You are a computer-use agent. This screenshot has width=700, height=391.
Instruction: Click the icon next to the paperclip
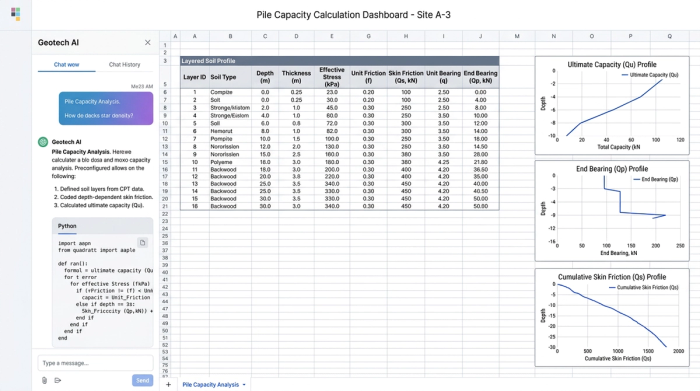coord(58,380)
